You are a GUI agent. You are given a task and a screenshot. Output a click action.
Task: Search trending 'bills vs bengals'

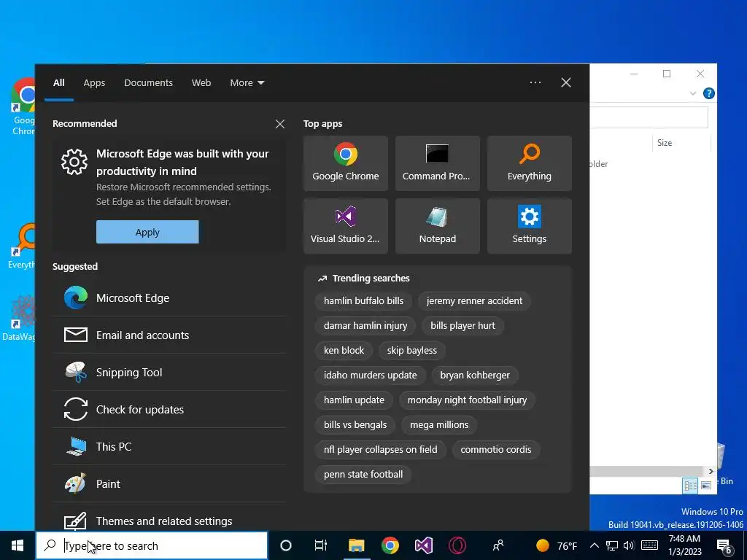pos(355,425)
